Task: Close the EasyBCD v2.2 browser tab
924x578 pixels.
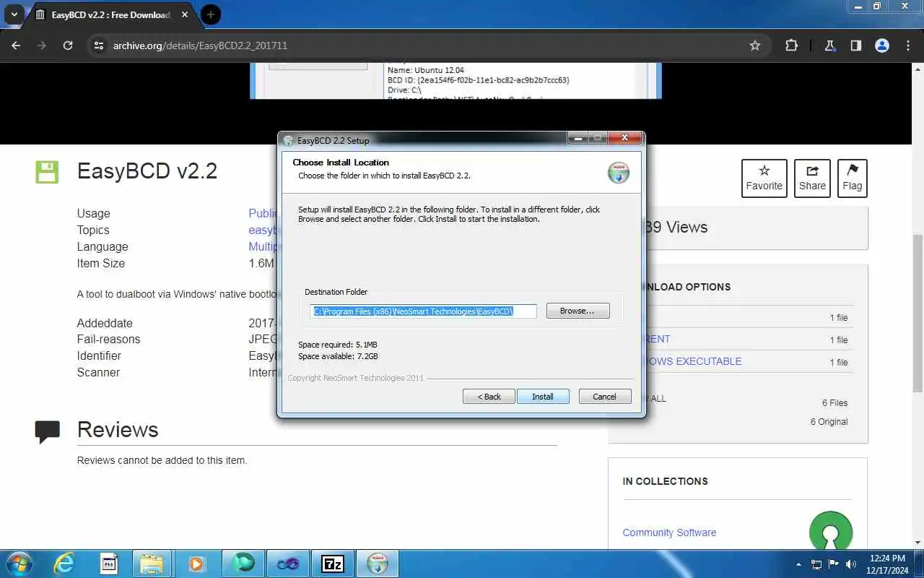Action: coord(184,14)
